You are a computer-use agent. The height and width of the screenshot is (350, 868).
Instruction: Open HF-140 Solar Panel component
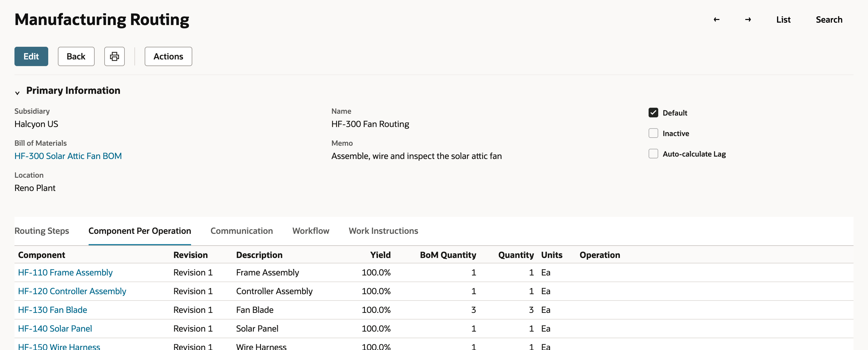coord(55,328)
